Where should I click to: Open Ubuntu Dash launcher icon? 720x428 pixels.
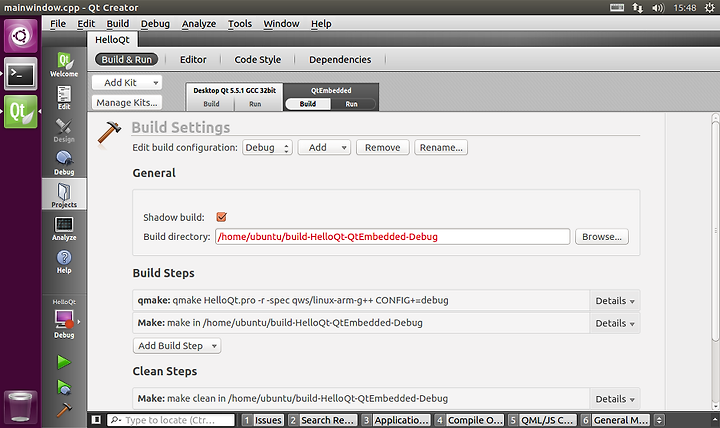coord(20,36)
